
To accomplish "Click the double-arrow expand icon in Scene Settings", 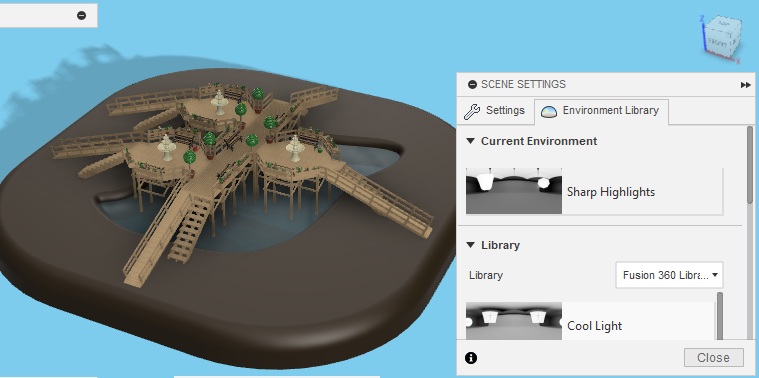I will (745, 85).
